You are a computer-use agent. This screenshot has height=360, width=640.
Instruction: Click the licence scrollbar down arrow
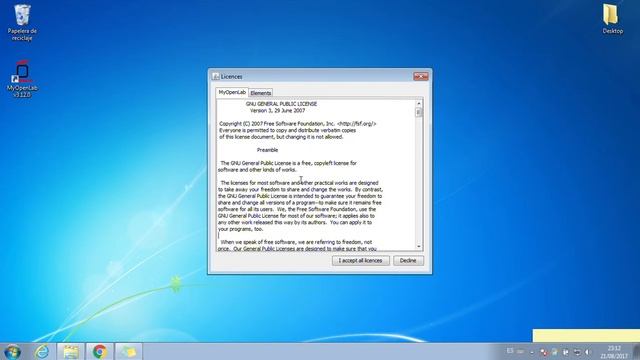click(418, 247)
